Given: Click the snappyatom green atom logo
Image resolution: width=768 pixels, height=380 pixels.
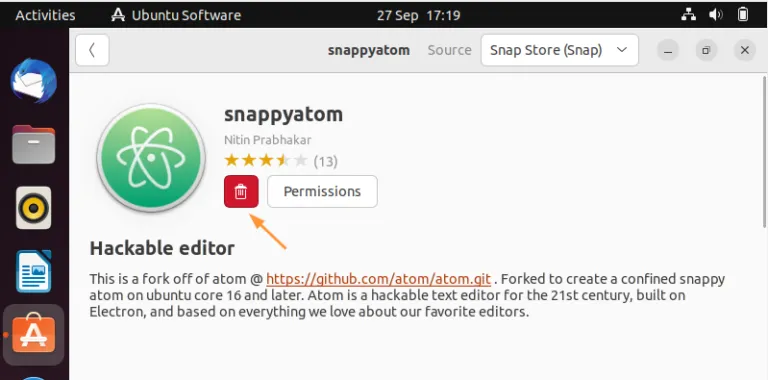Looking at the screenshot, I should [151, 158].
